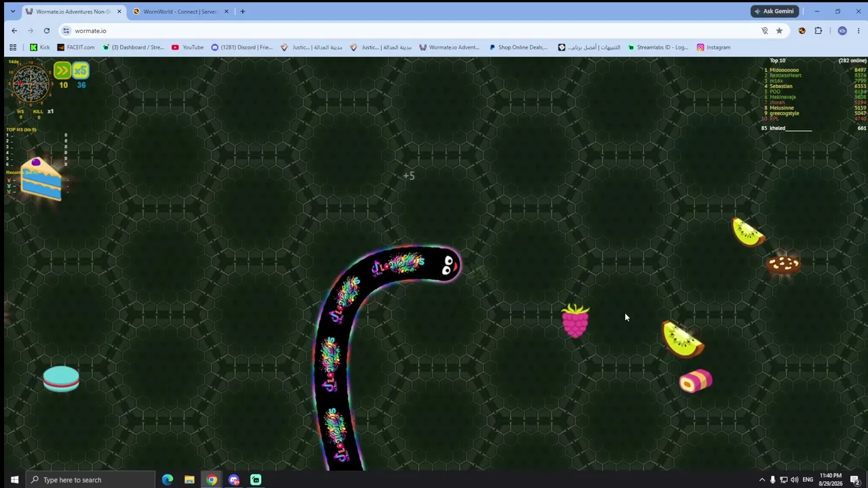Go forward to the next page

pyautogui.click(x=31, y=30)
